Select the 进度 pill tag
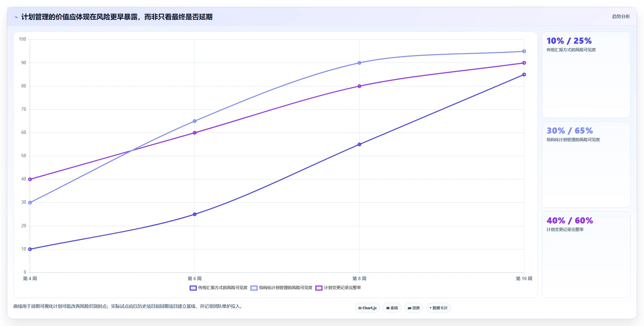 point(414,308)
